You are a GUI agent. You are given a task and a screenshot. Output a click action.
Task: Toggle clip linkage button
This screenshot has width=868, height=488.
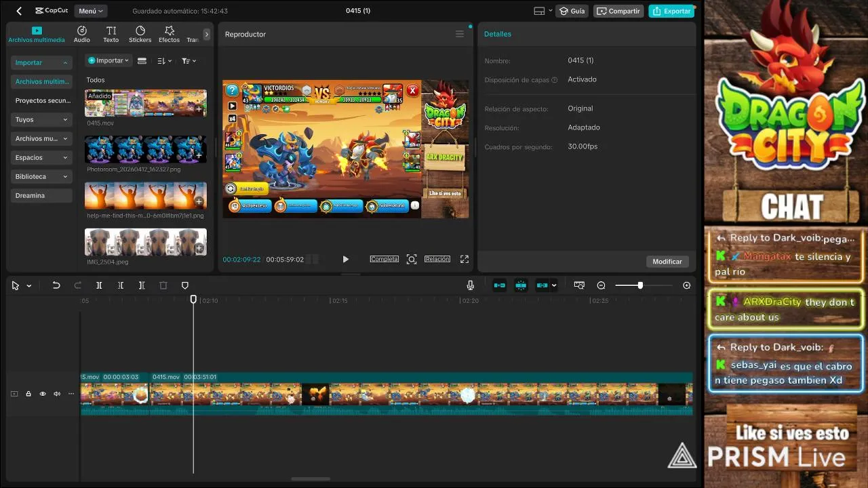tap(542, 285)
